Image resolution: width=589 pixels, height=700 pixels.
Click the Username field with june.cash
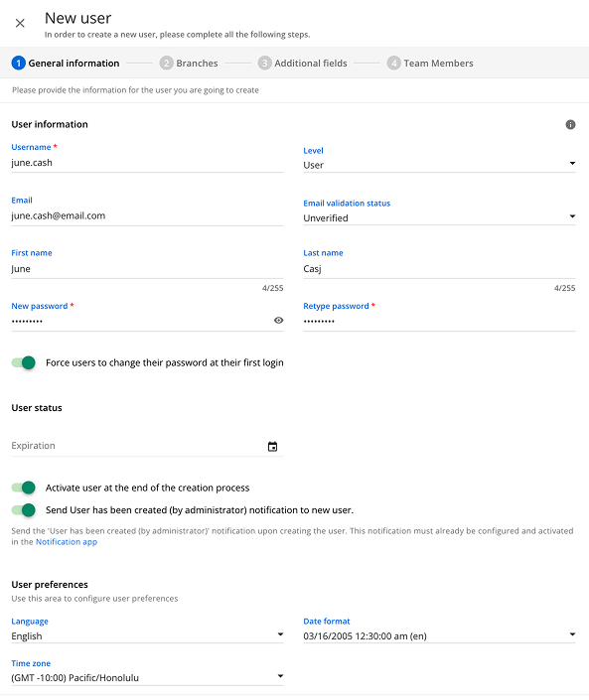tap(147, 163)
